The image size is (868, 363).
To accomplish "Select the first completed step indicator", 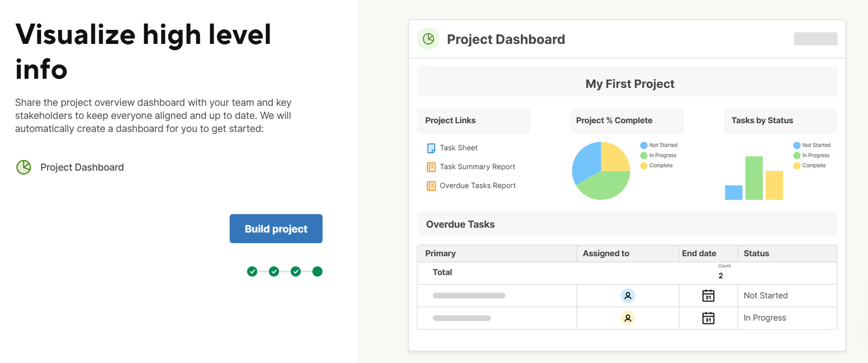I will (x=252, y=271).
